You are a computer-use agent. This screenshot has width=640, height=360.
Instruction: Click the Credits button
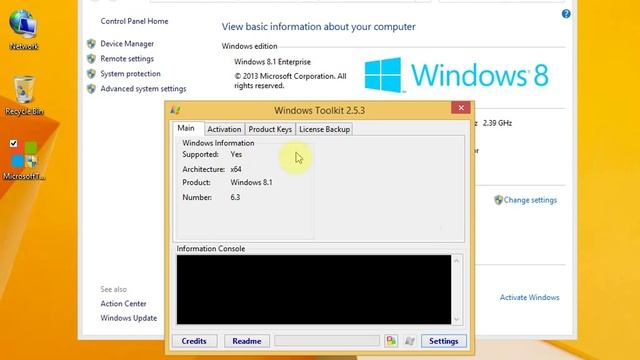click(194, 341)
